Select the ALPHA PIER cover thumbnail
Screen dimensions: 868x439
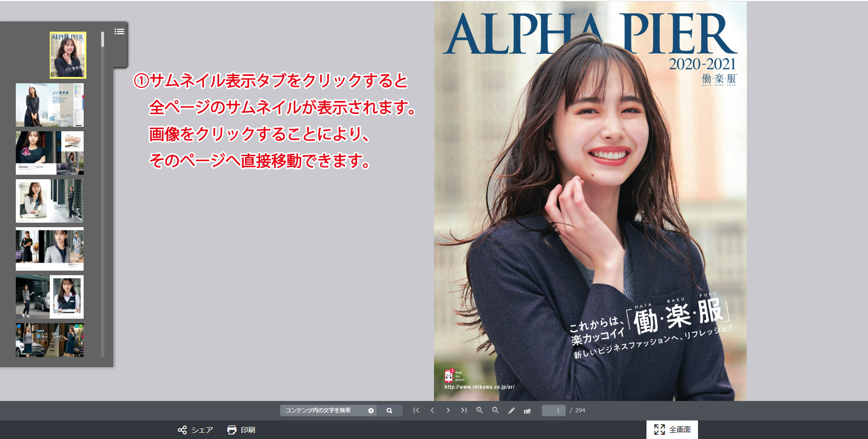point(68,55)
